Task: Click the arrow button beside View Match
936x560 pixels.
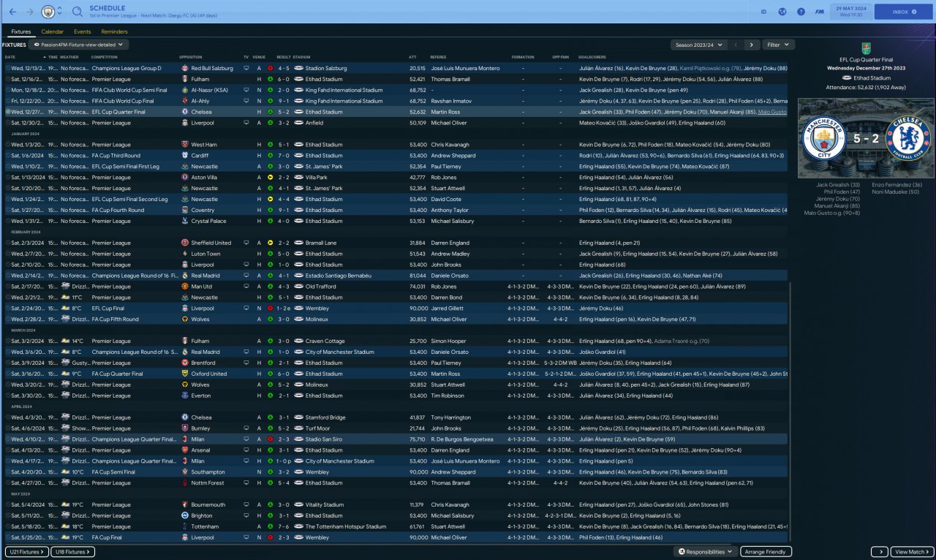Action: (880, 552)
